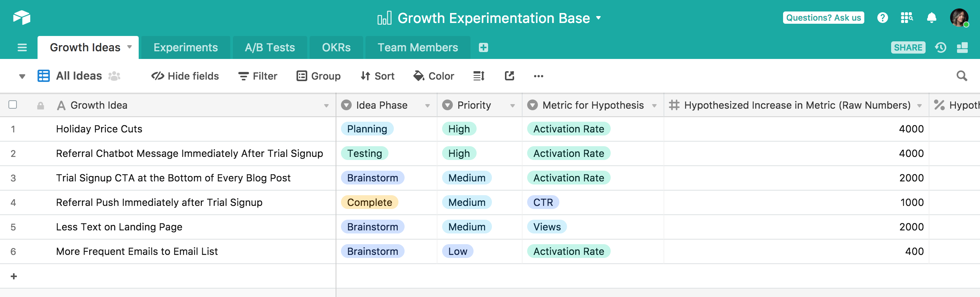Screen dimensions: 980x297
Task: Click the search magnifier icon
Action: coord(962,76)
